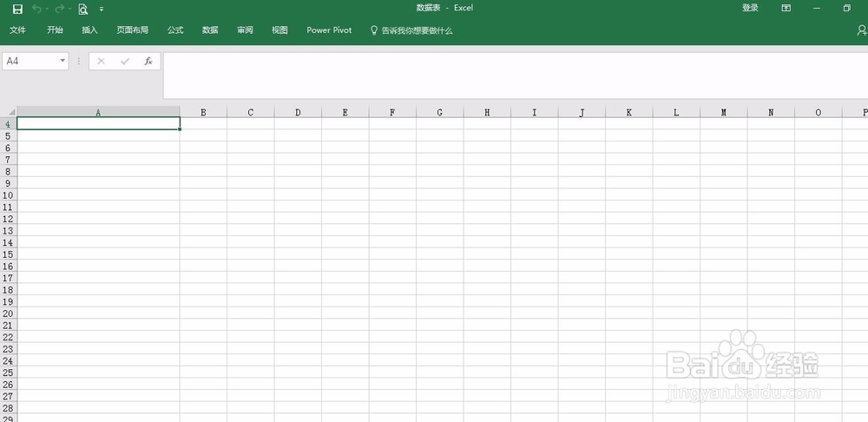The width and height of the screenshot is (868, 422).
Task: Select column D header
Action: pyautogui.click(x=298, y=112)
